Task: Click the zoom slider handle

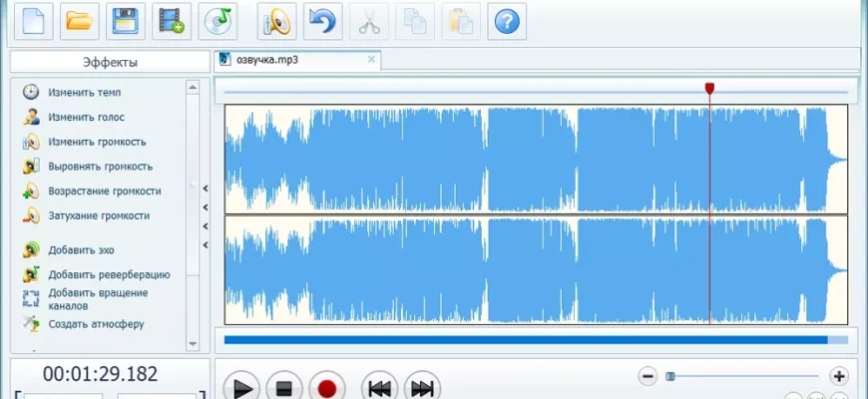Action: (670, 376)
